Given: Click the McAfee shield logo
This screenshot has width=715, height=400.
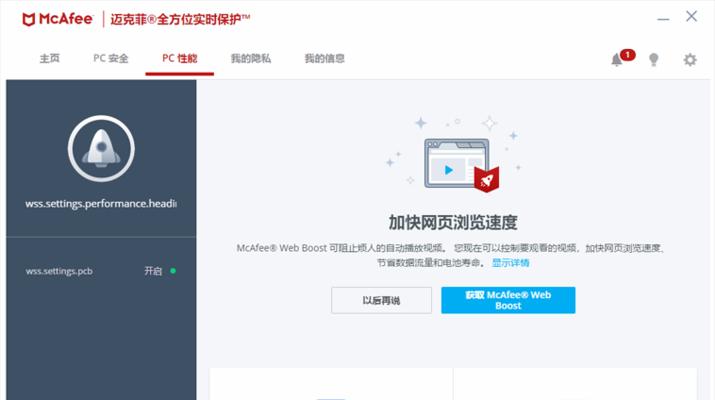Looking at the screenshot, I should (x=29, y=20).
